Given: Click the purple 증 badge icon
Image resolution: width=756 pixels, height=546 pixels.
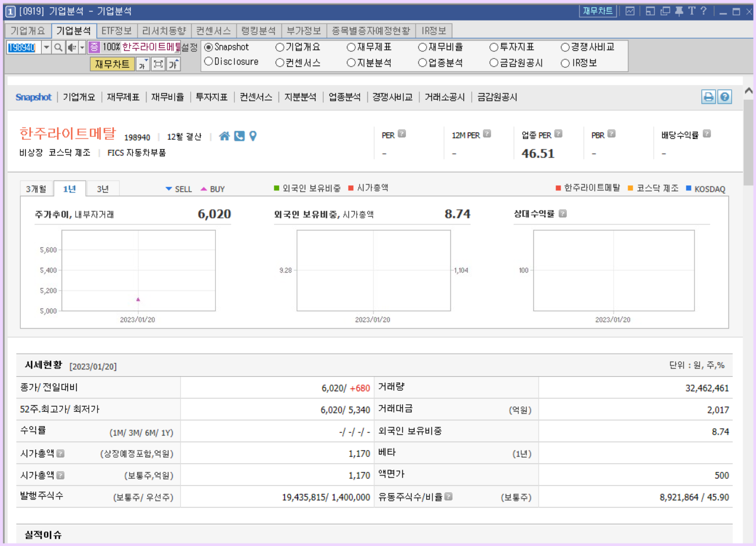Looking at the screenshot, I should click(x=94, y=47).
